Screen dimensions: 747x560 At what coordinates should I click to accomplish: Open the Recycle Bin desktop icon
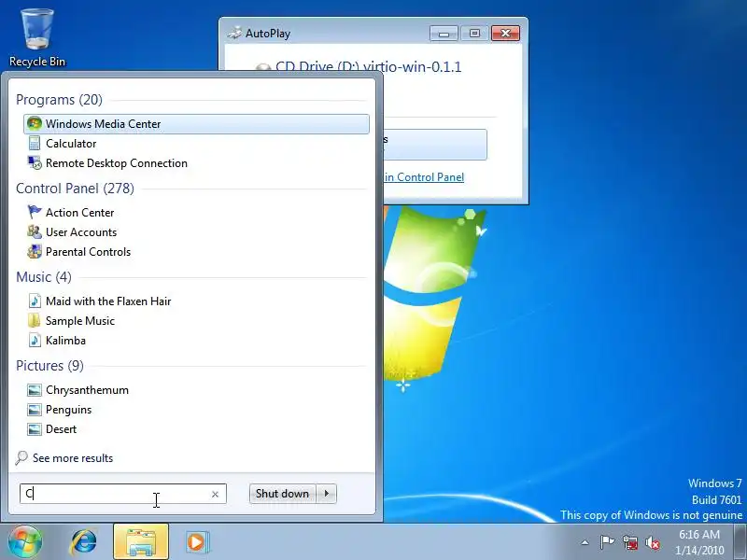click(x=37, y=38)
